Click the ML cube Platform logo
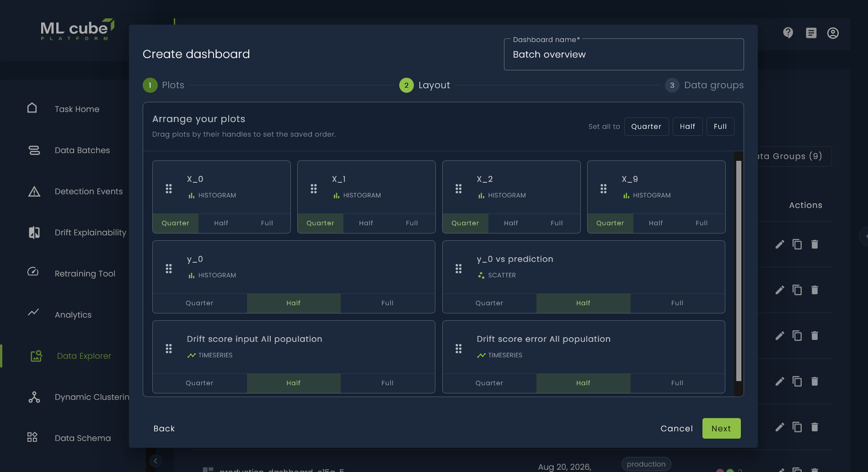This screenshot has height=472, width=868. tap(77, 30)
